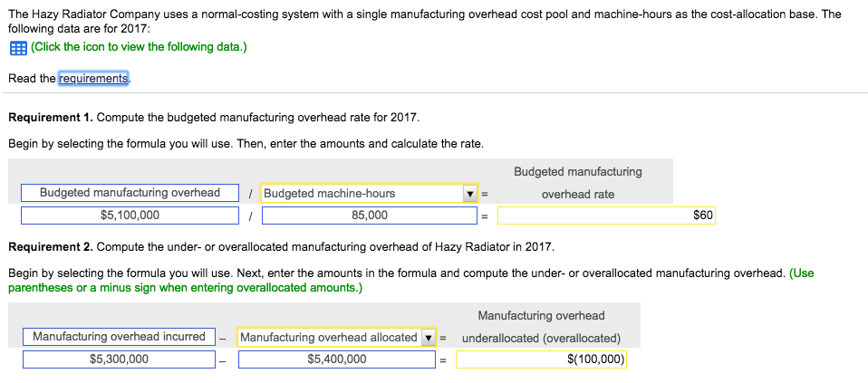Click the 'Budgeted manufacturing' column header text
This screenshot has height=383, width=868.
578,172
